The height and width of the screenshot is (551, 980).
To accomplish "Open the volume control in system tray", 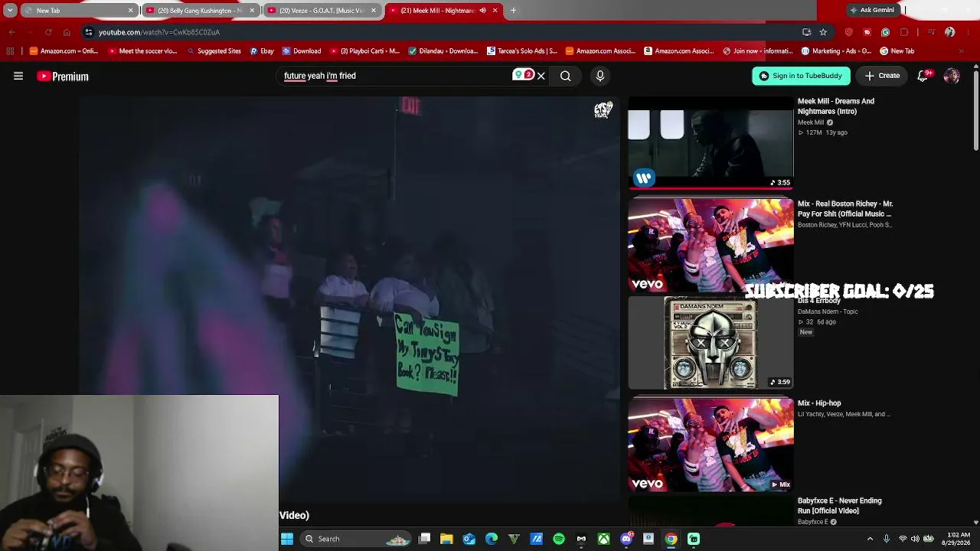I will [915, 539].
